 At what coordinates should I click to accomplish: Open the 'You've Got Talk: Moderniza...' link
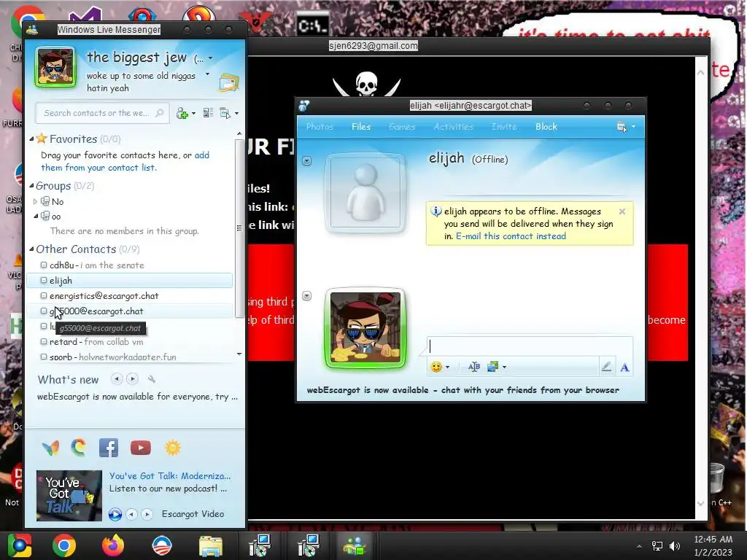coord(169,475)
